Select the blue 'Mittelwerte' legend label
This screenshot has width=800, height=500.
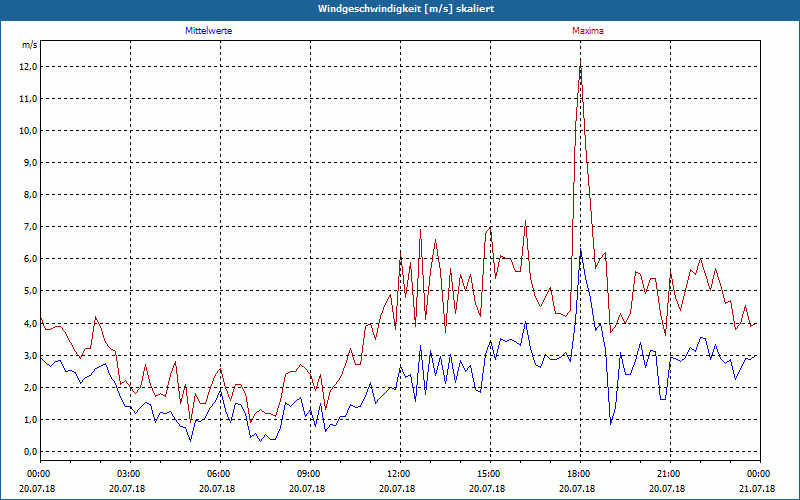209,31
